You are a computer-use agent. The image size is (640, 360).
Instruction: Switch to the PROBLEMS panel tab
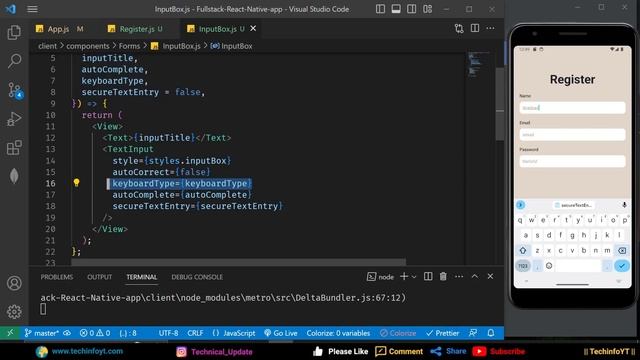coord(57,277)
